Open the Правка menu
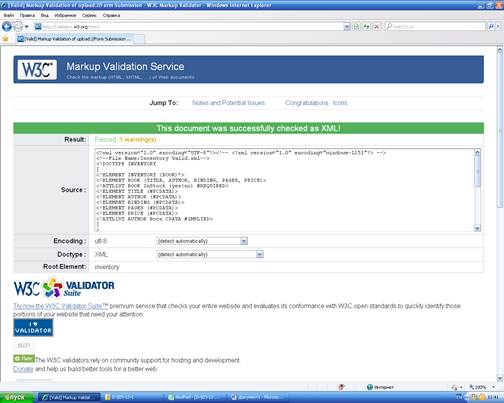 [27, 15]
